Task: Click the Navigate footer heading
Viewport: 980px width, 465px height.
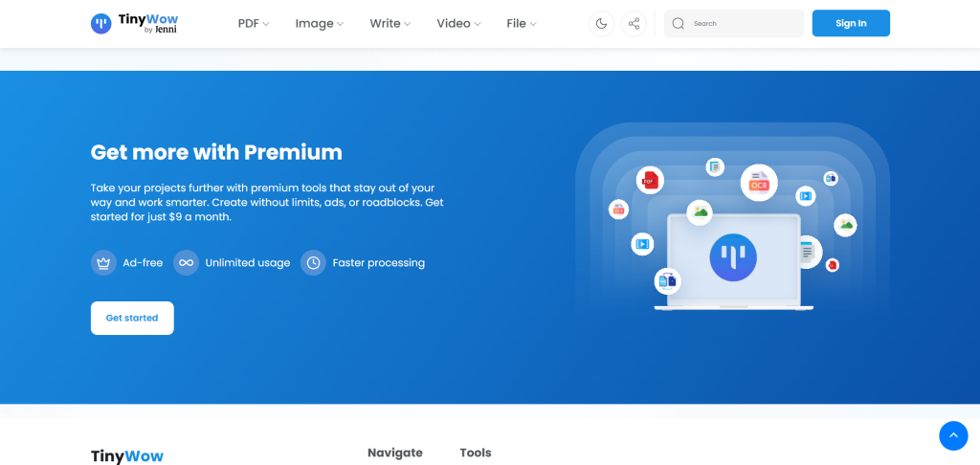Action: [x=395, y=454]
